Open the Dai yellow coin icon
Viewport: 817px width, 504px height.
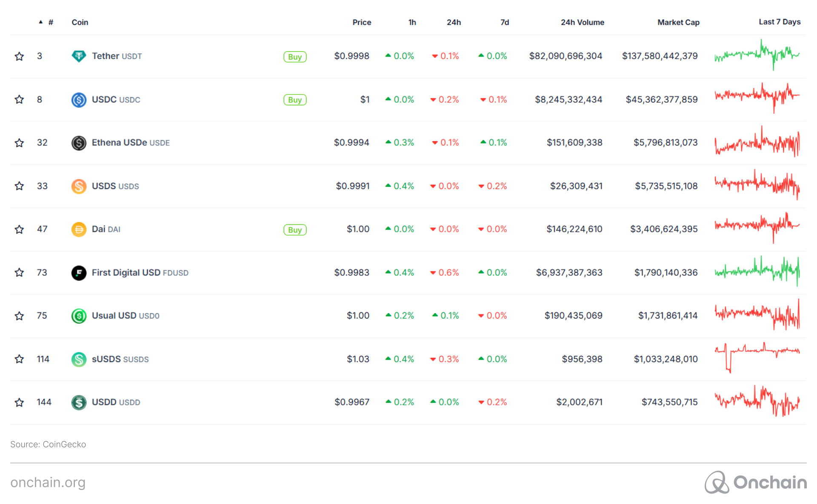point(79,229)
